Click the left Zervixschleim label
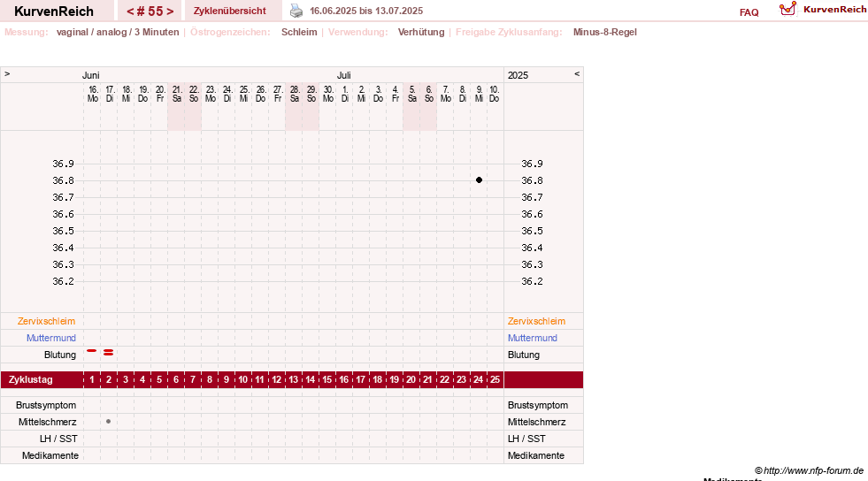Viewport: 868px width, 481px height. (x=47, y=321)
